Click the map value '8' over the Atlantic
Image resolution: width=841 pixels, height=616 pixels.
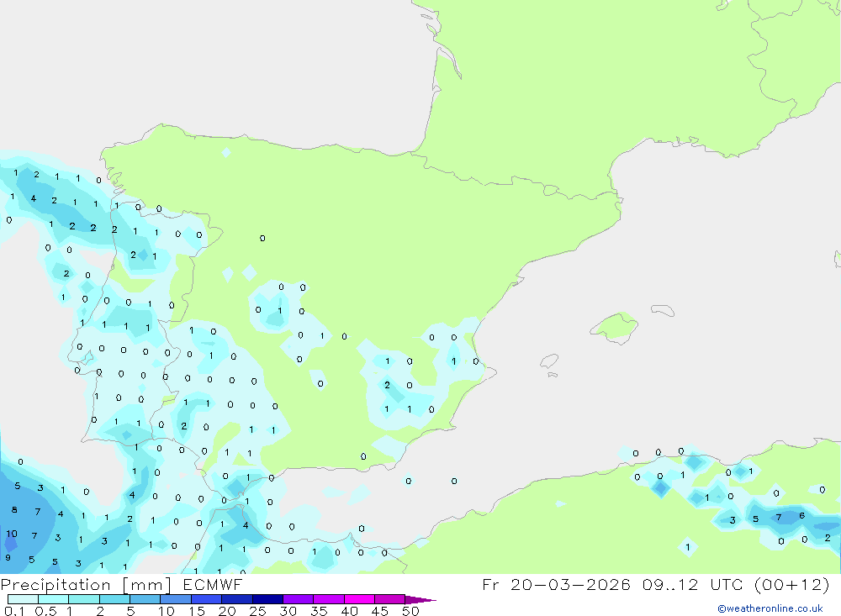pos(14,510)
